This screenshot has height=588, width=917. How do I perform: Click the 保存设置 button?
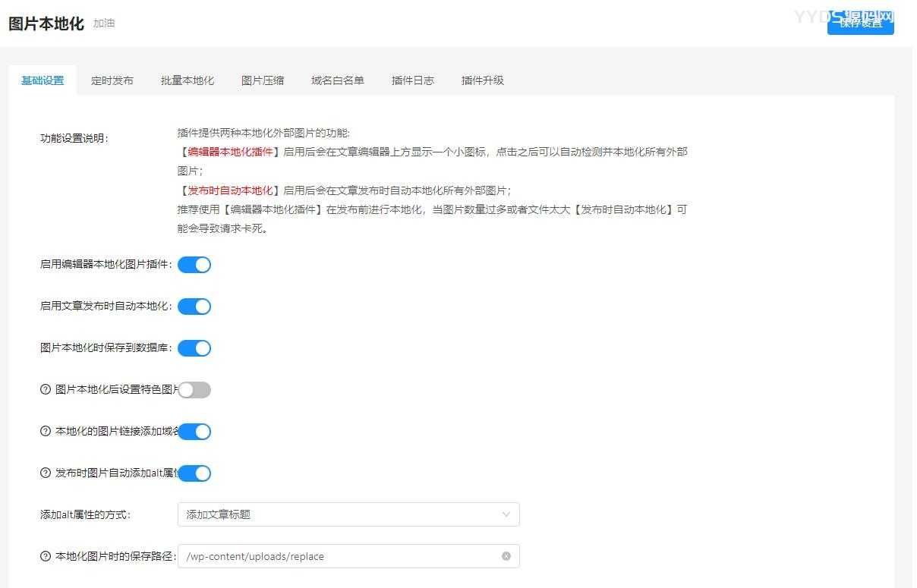pos(860,24)
